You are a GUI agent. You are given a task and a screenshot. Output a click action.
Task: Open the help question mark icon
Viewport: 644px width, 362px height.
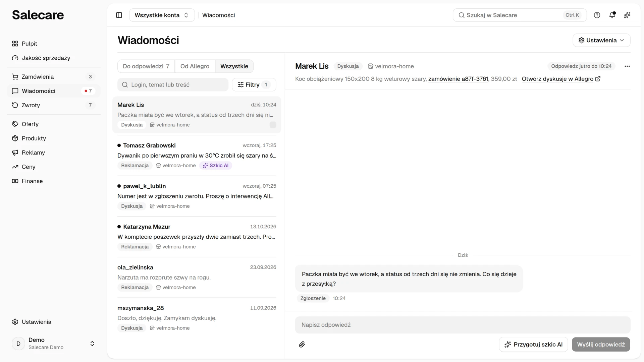[x=597, y=15]
